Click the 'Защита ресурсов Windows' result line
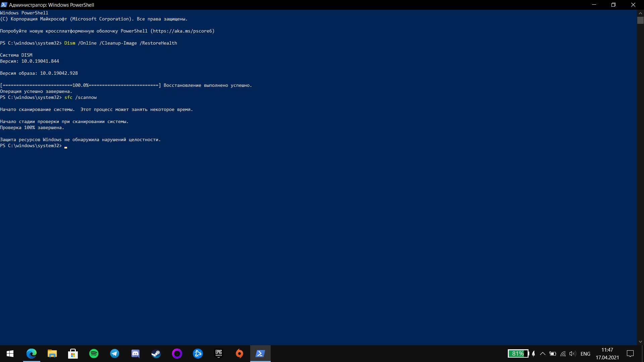 pyautogui.click(x=80, y=139)
